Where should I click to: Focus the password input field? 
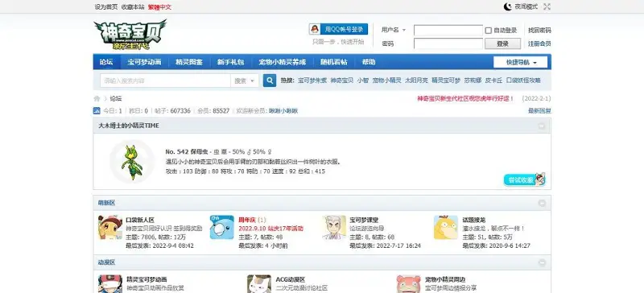point(448,43)
